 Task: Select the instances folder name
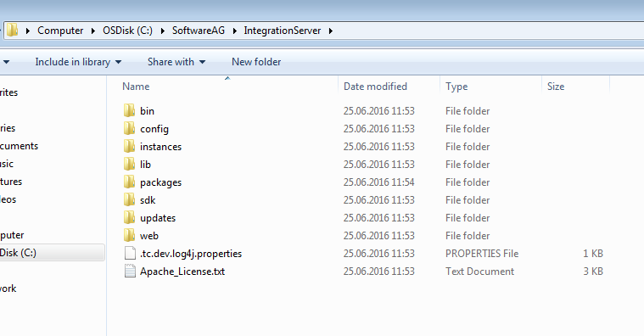click(160, 147)
